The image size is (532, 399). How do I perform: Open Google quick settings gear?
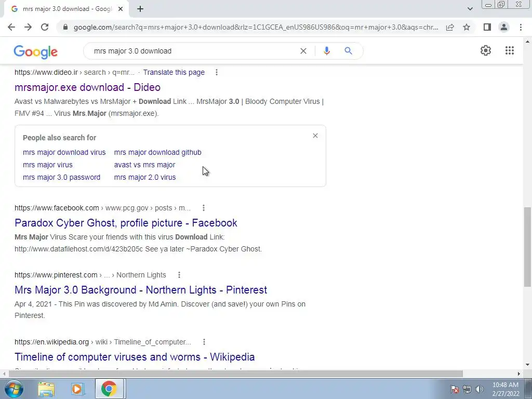tap(486, 50)
